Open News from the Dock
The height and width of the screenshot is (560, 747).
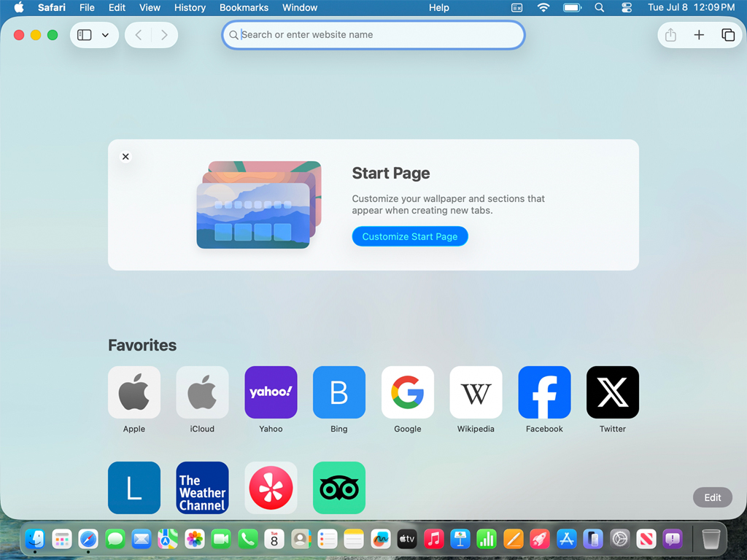(646, 539)
